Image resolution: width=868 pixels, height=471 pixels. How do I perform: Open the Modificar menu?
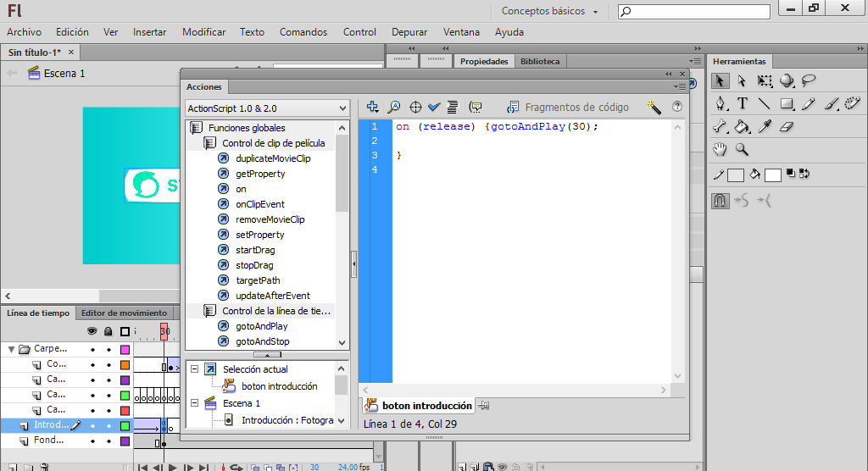203,32
